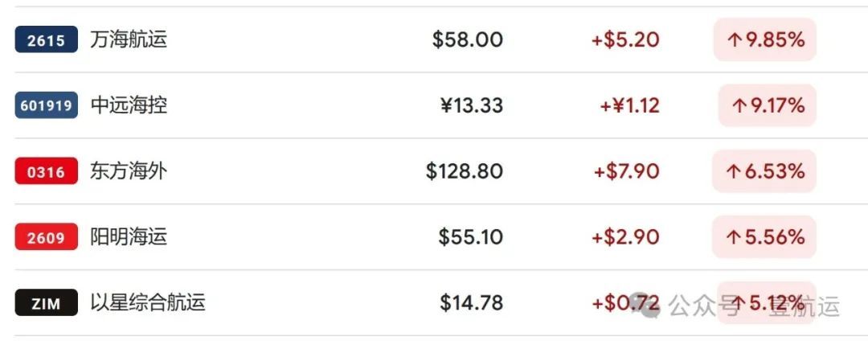Image resolution: width=868 pixels, height=341 pixels.
Task: Click the 2615 ticker badge
Action: 46,40
